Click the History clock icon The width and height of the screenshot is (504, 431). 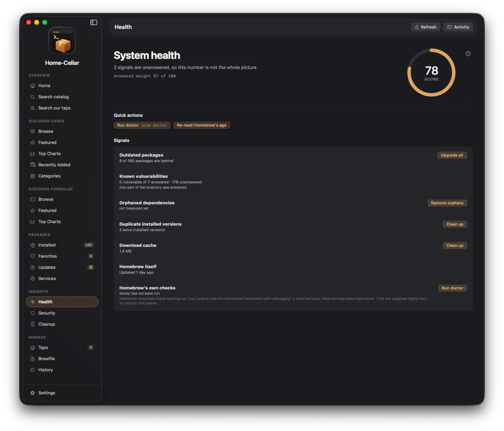[x=32, y=370]
